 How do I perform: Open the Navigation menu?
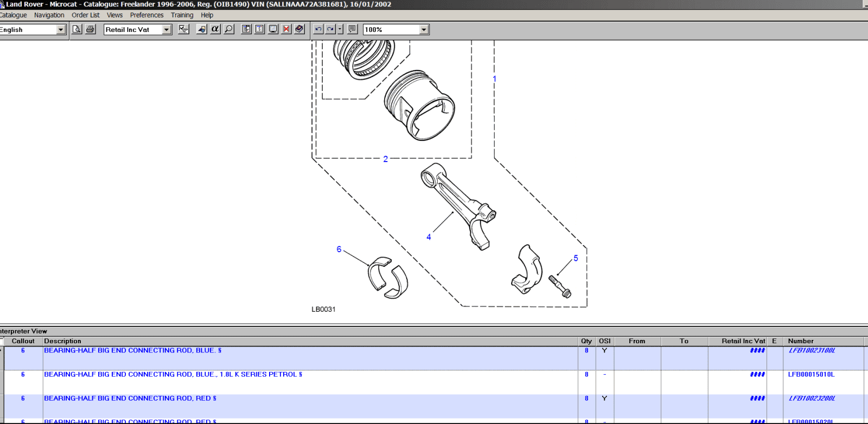[49, 15]
